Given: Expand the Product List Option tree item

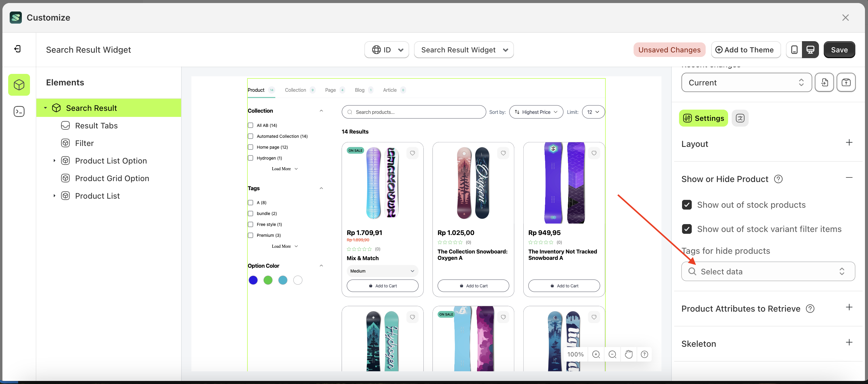Looking at the screenshot, I should pos(55,161).
